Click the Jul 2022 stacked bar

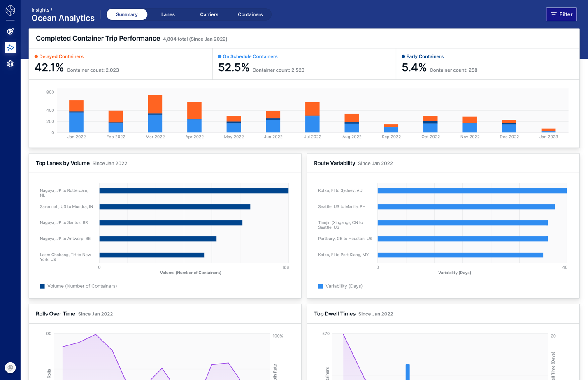(312, 117)
